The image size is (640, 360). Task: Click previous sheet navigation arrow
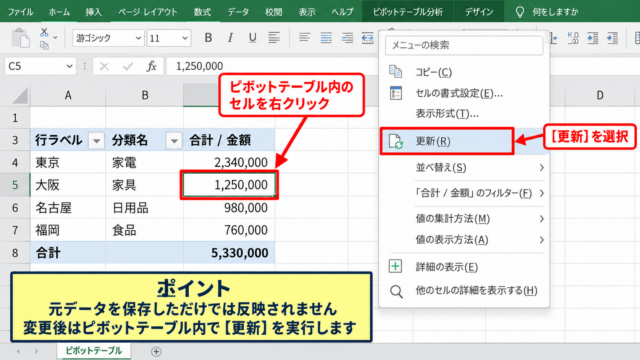click(x=18, y=351)
